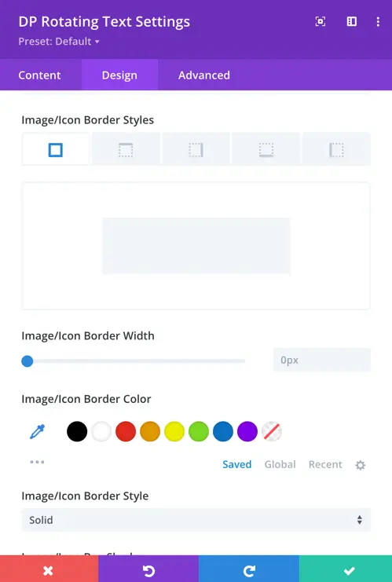This screenshot has width=392, height=582.
Task: Expand the Preset: Default dropdown
Action: pyautogui.click(x=59, y=41)
